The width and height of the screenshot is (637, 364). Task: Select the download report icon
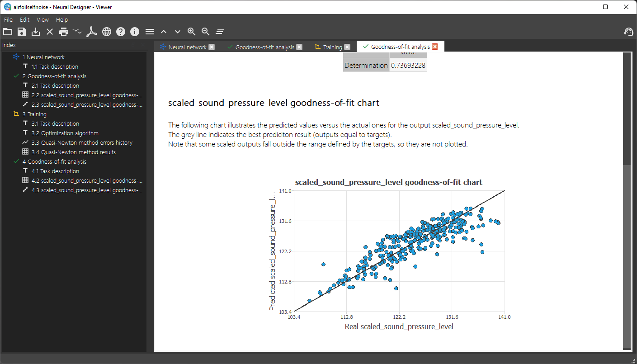pyautogui.click(x=35, y=31)
